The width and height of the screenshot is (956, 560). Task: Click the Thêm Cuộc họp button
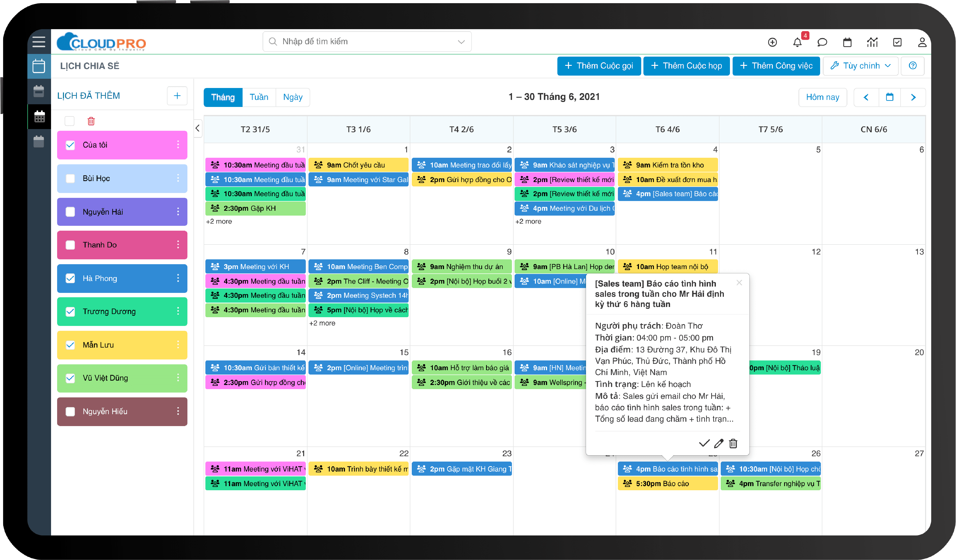pyautogui.click(x=686, y=66)
